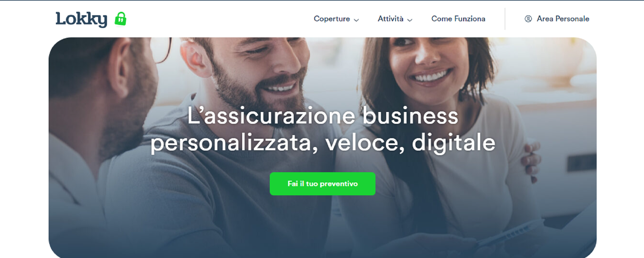This screenshot has width=644, height=258.
Task: Click the green padlock logo icon
Action: tap(120, 19)
